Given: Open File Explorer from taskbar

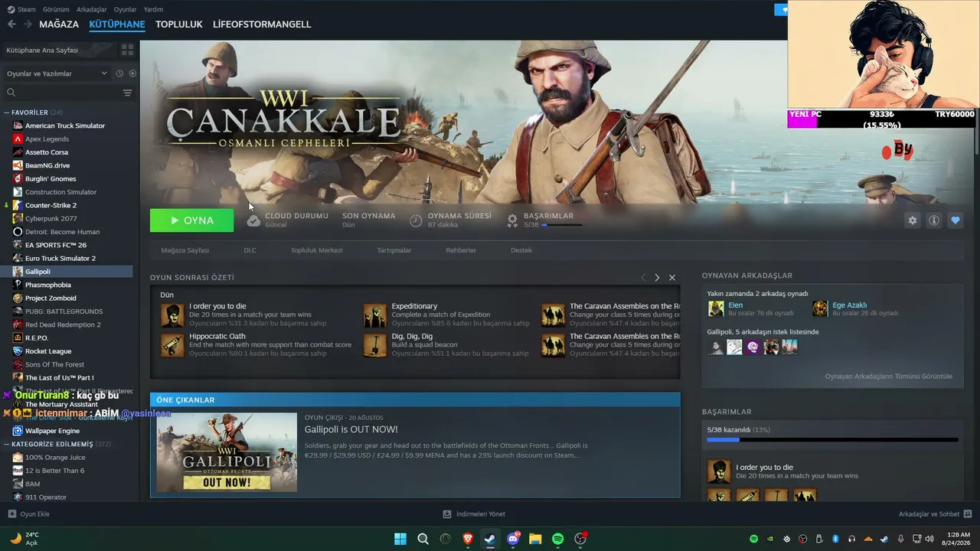Looking at the screenshot, I should pos(535,539).
